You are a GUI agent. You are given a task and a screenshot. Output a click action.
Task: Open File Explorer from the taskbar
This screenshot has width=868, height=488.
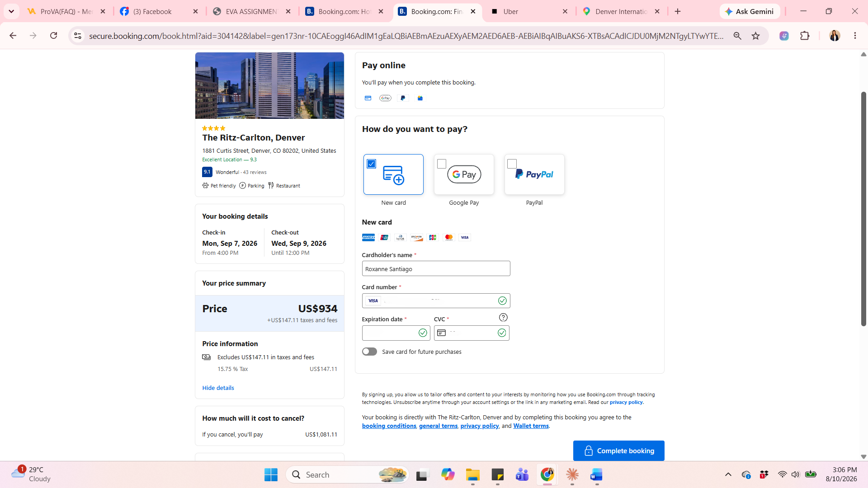click(473, 474)
